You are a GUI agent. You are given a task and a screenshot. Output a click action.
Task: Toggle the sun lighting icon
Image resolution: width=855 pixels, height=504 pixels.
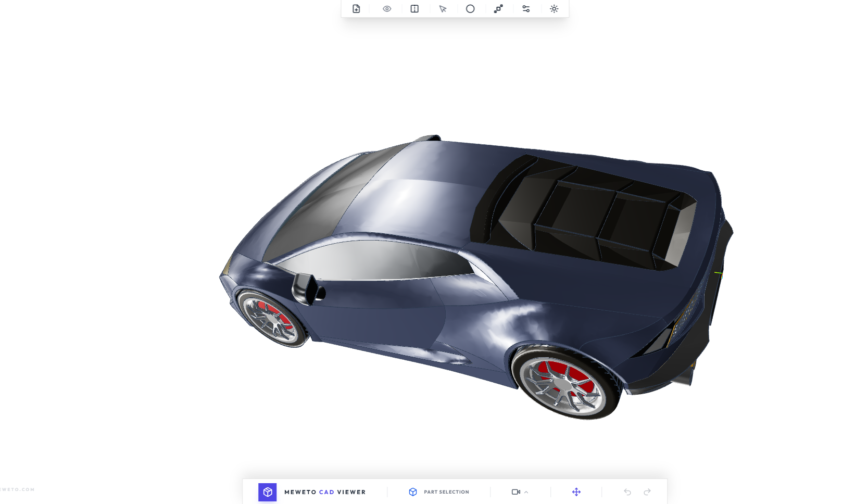click(x=554, y=9)
